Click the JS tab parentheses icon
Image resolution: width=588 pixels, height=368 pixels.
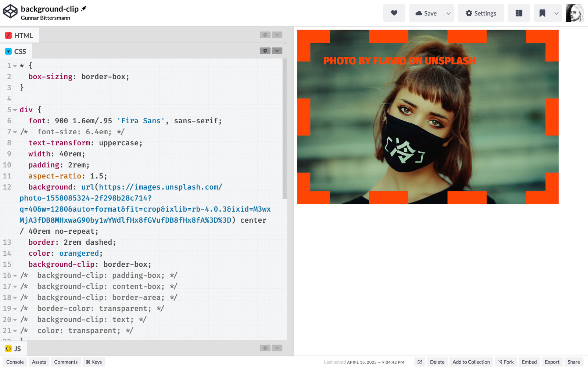(8, 348)
